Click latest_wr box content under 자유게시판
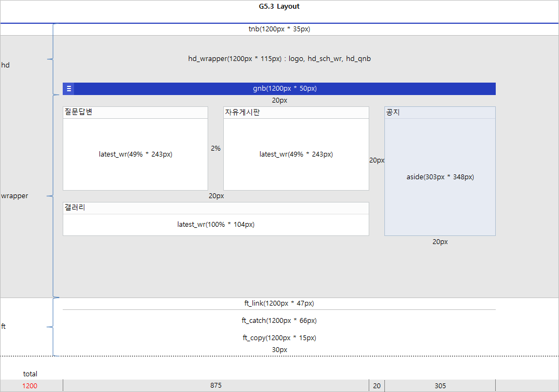The height and width of the screenshot is (392, 559). point(296,154)
